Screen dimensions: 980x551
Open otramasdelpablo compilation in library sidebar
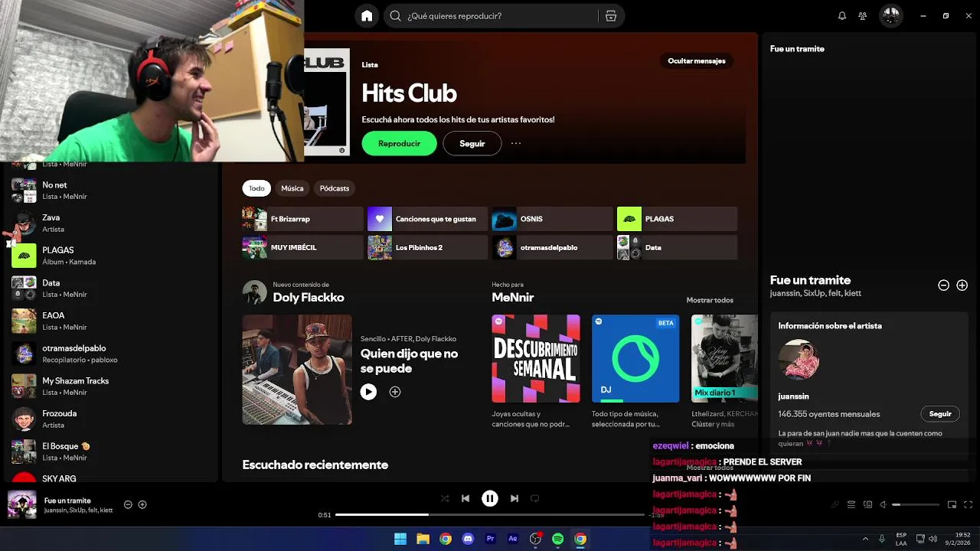[111, 354]
